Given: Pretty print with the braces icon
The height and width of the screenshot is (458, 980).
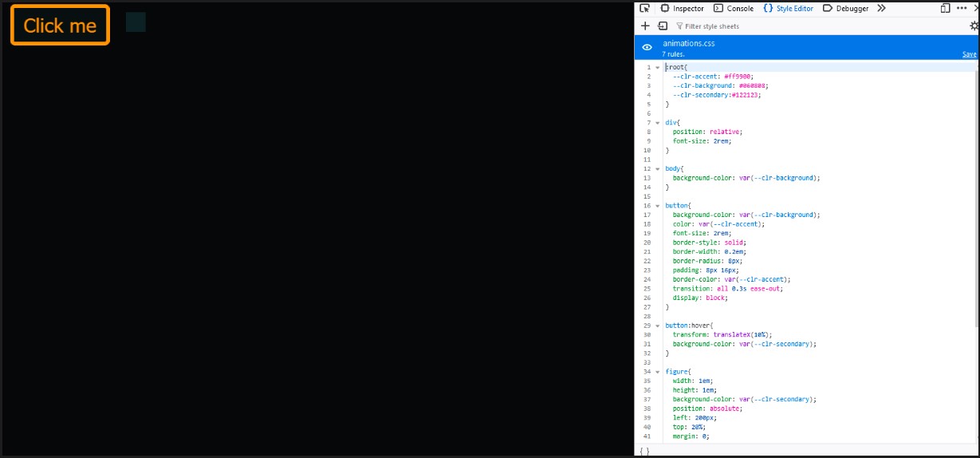Looking at the screenshot, I should pos(645,452).
